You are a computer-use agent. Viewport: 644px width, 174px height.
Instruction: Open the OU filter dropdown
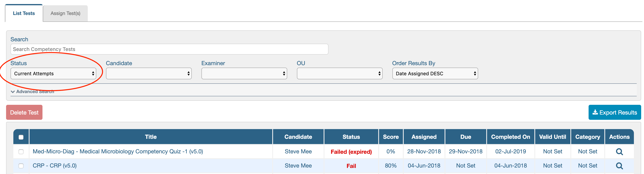point(340,73)
